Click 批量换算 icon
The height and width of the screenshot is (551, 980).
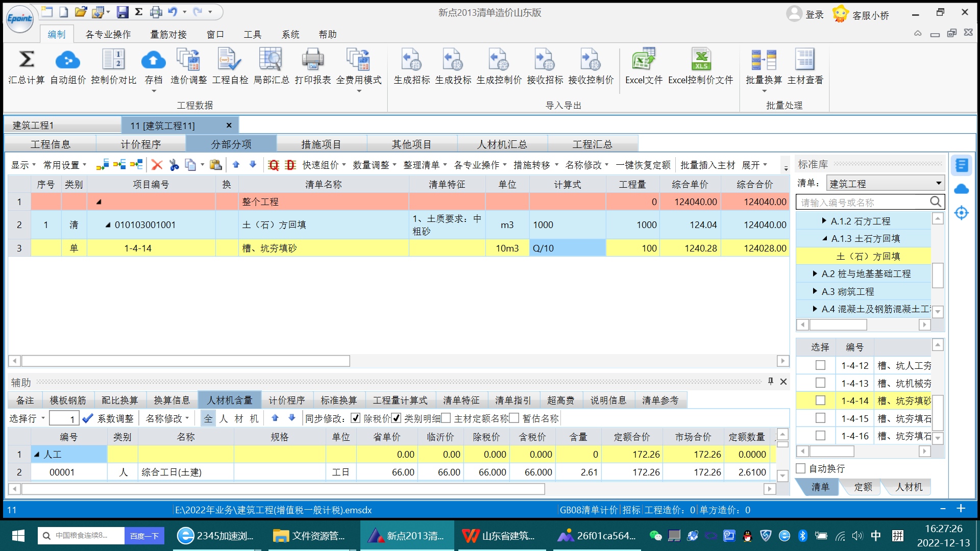point(764,60)
